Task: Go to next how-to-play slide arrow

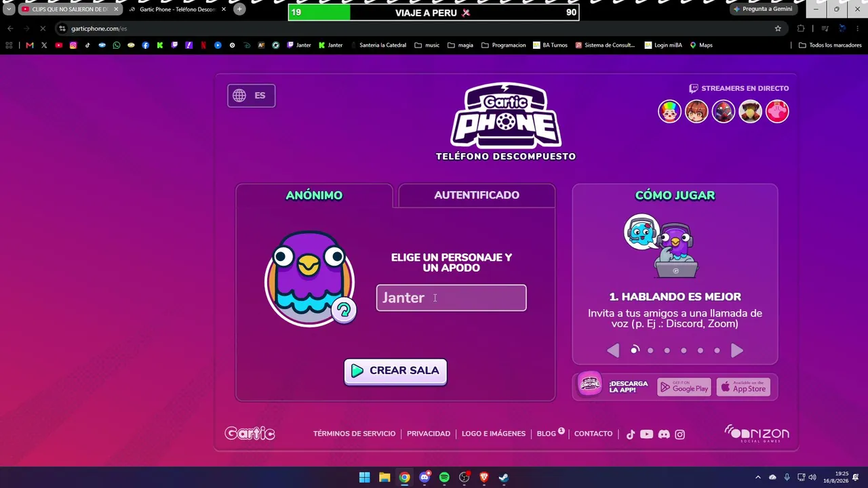Action: pos(737,350)
